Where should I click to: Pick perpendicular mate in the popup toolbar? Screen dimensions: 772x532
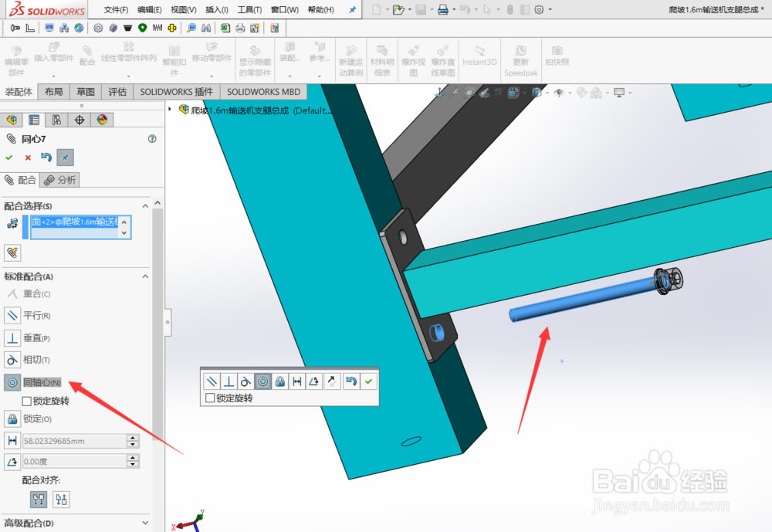229,381
